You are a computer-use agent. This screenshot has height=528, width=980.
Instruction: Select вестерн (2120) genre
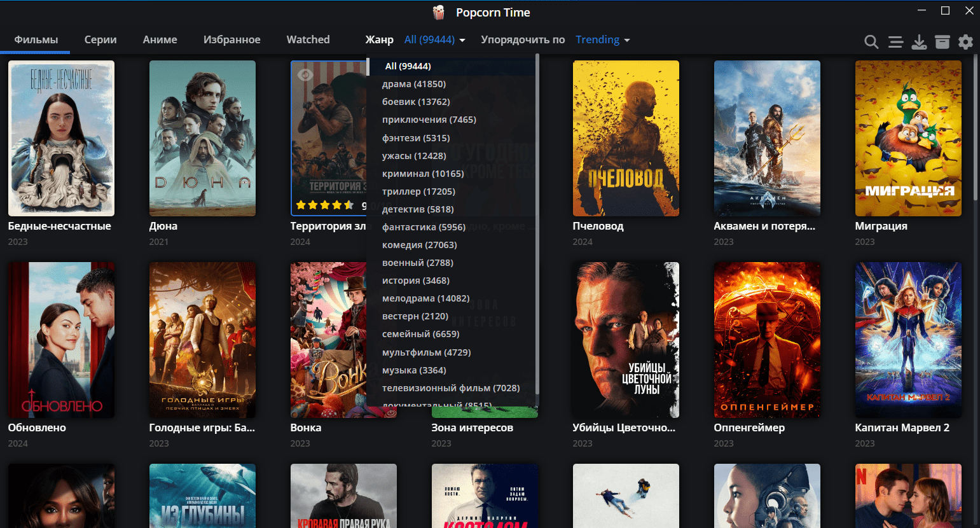click(x=452, y=316)
